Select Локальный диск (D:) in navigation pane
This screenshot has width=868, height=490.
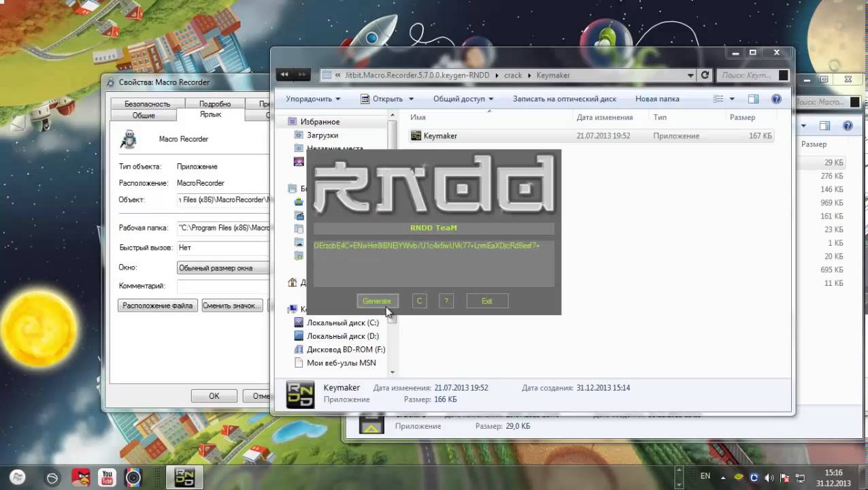pos(342,336)
